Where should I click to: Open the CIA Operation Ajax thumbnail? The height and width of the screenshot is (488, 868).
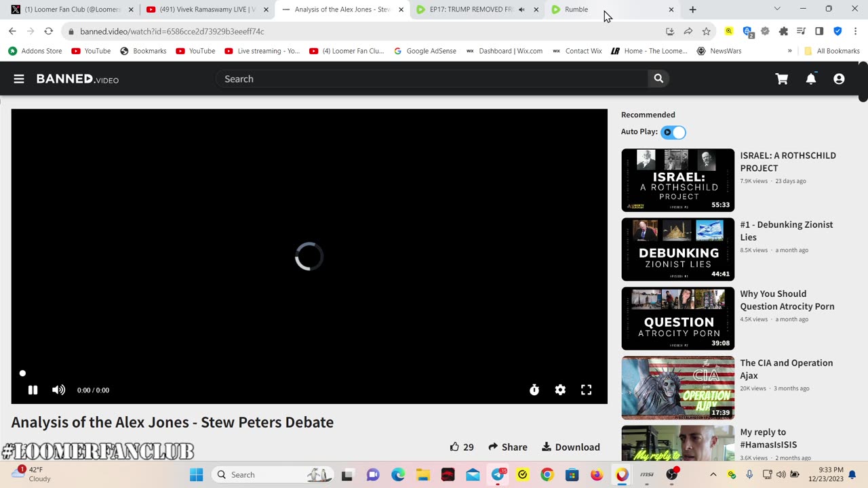678,388
